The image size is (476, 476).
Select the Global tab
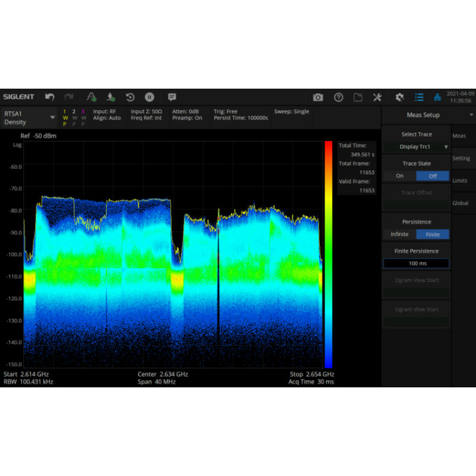click(x=460, y=203)
